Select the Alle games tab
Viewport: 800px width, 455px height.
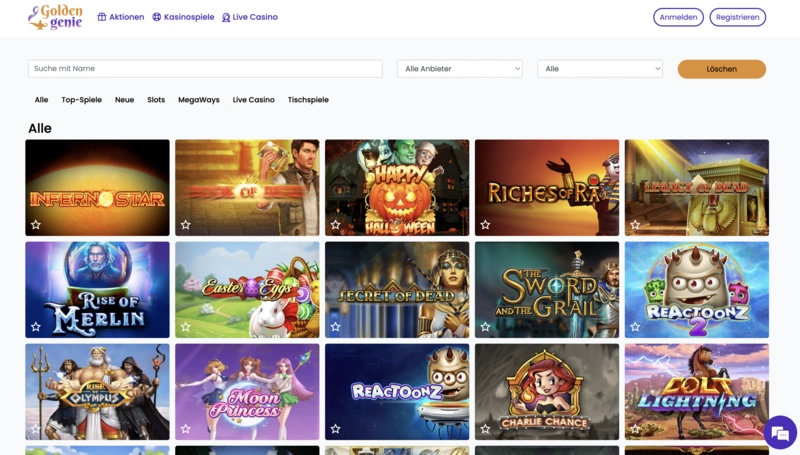coord(41,100)
